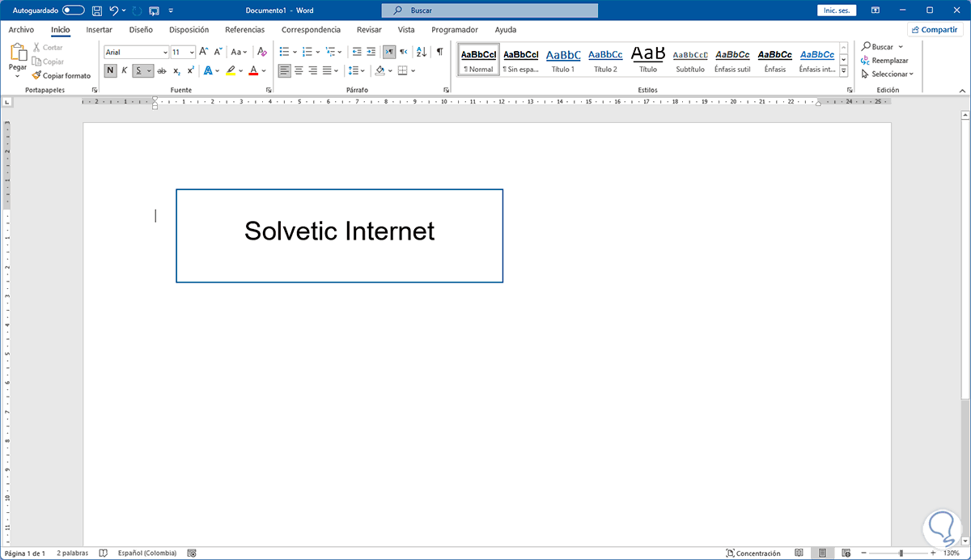The height and width of the screenshot is (560, 971).
Task: Toggle the Autoguardado switch
Action: (x=74, y=11)
